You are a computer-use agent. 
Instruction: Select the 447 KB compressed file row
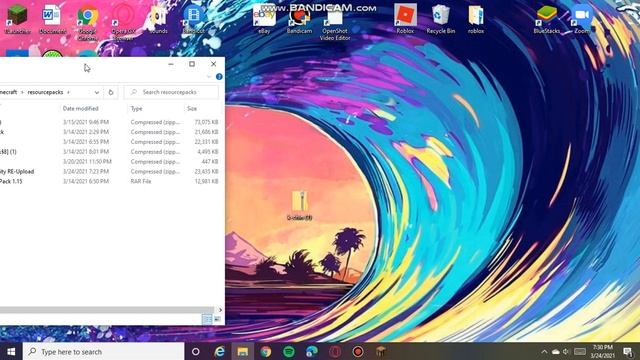tap(110, 162)
